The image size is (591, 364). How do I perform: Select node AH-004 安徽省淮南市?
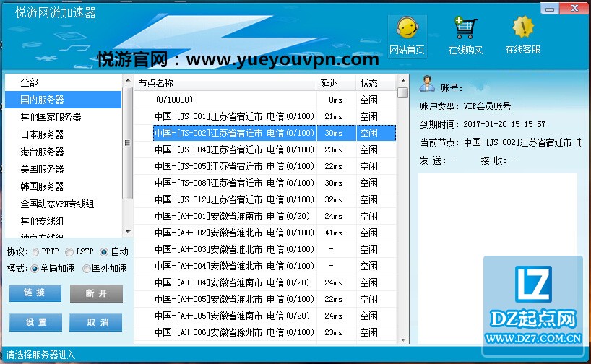tap(265, 282)
